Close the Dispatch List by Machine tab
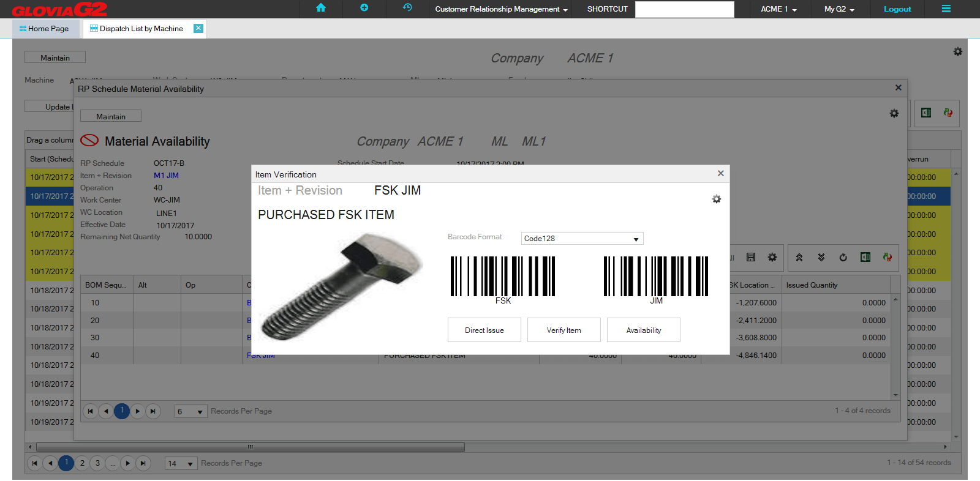The image size is (980, 481). (x=198, y=28)
